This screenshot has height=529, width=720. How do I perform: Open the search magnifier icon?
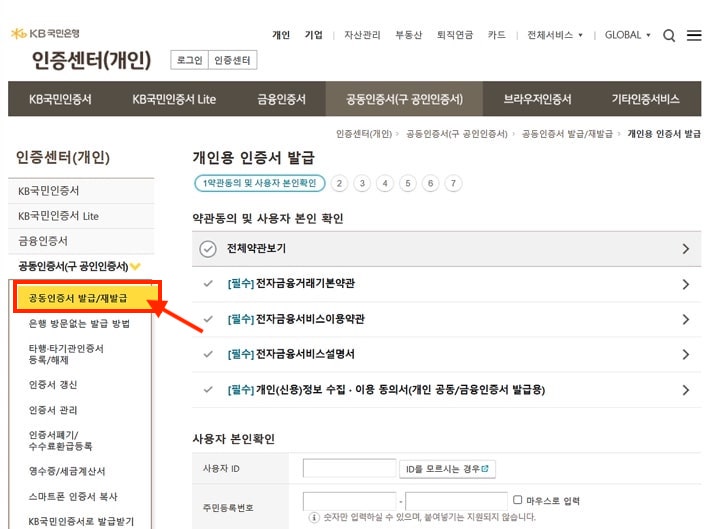[x=669, y=35]
